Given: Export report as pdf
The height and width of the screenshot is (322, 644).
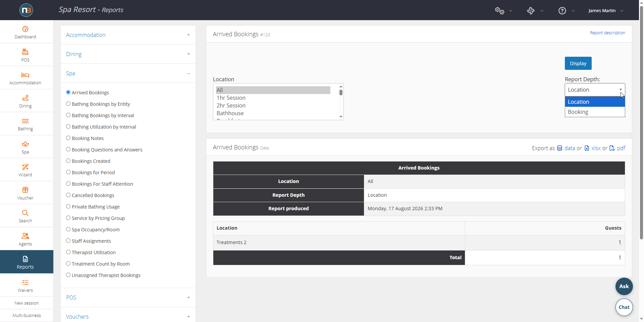Looking at the screenshot, I should pyautogui.click(x=621, y=148).
